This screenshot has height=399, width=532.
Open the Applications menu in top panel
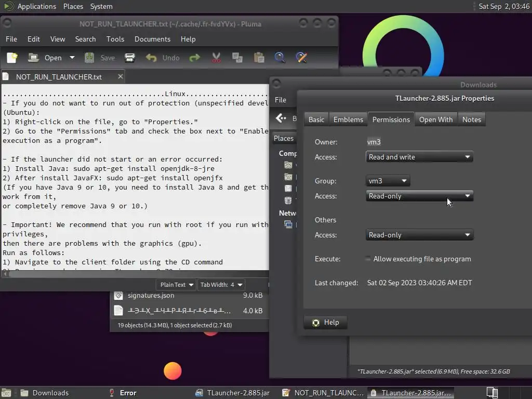(x=37, y=6)
